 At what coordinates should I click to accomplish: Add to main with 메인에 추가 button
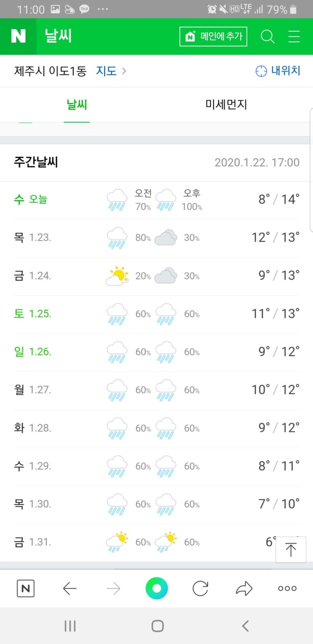[213, 36]
